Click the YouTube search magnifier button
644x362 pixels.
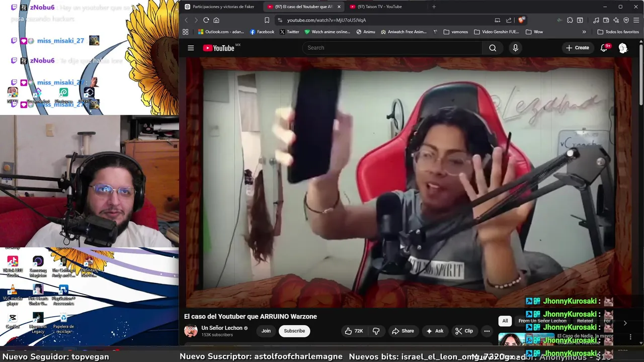(493, 48)
